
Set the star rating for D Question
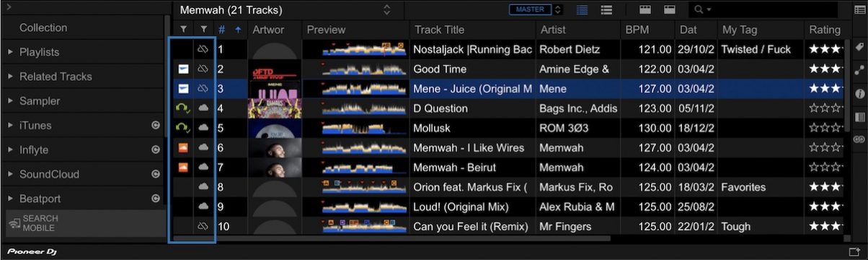point(826,108)
